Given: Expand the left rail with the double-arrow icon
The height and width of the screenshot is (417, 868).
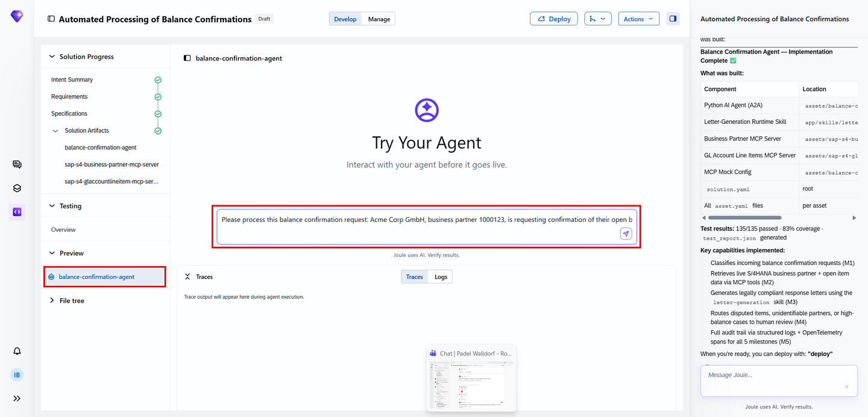Looking at the screenshot, I should click(x=17, y=398).
